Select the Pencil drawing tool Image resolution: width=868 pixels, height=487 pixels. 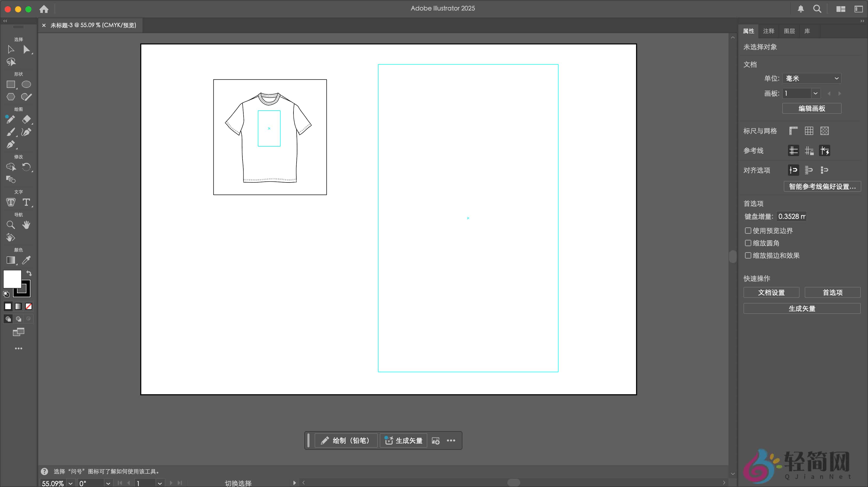tap(10, 119)
